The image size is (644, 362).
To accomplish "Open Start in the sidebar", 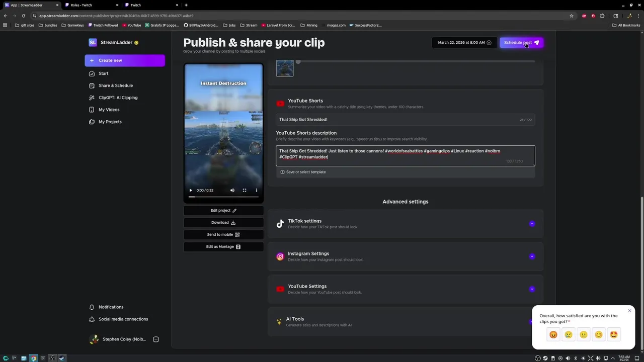I will pyautogui.click(x=103, y=73).
